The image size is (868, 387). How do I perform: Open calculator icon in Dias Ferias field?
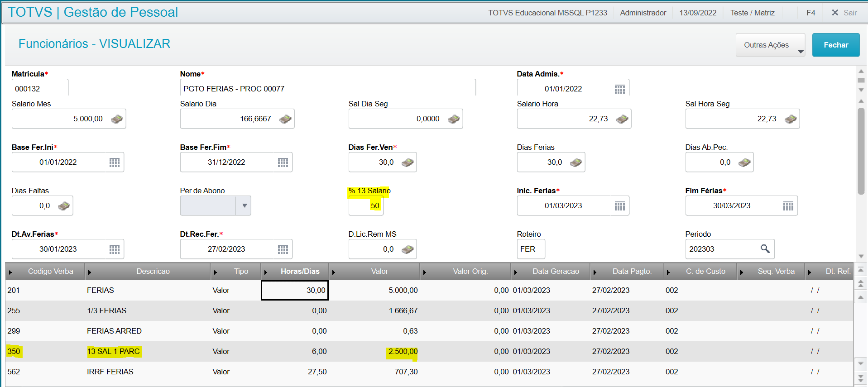click(x=576, y=162)
